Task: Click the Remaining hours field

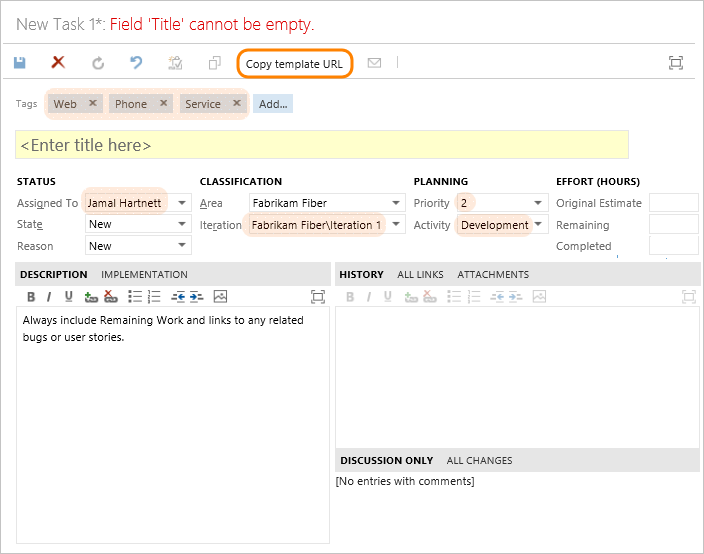Action: 674,224
